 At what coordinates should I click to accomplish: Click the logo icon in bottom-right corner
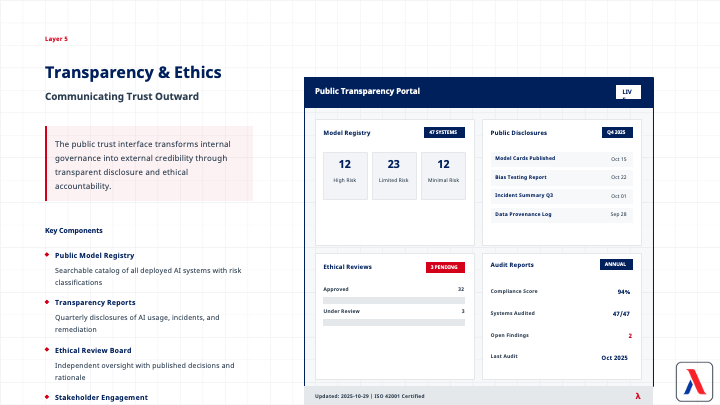click(x=692, y=380)
